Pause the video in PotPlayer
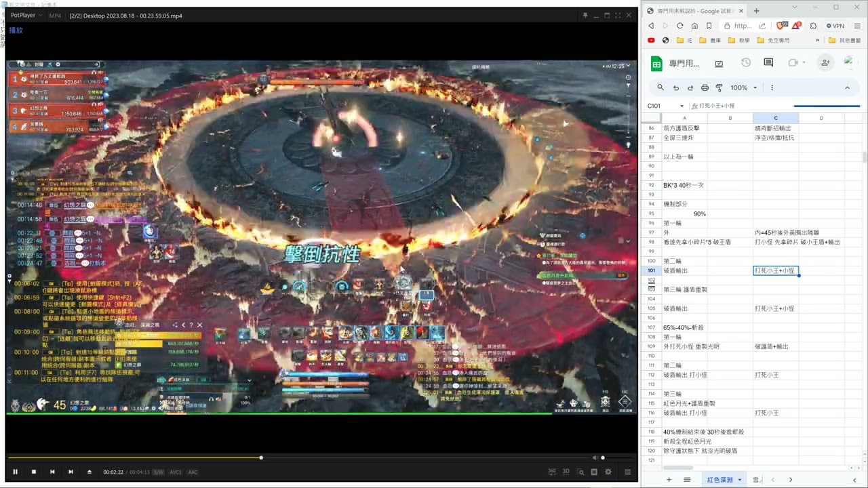This screenshot has width=868, height=488. click(15, 472)
